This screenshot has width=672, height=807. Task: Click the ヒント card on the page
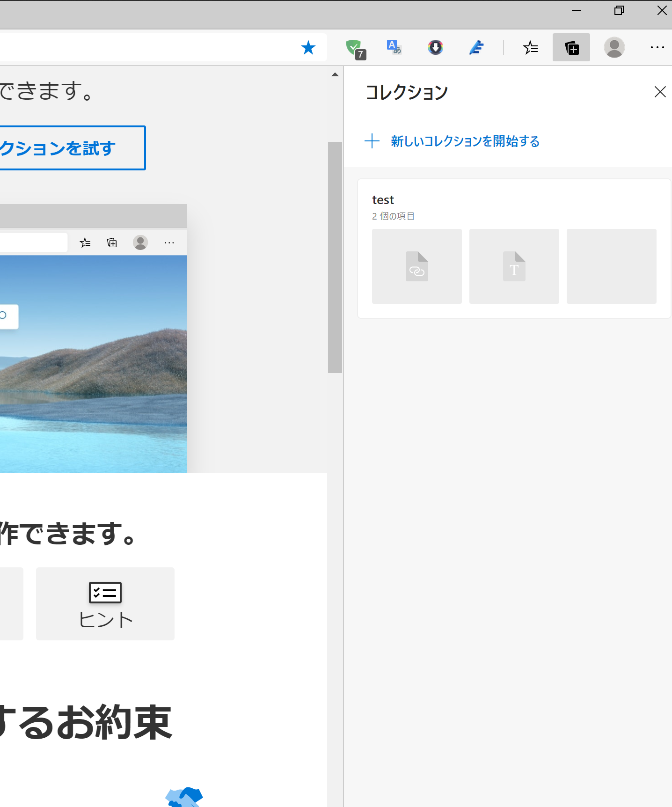click(x=105, y=604)
